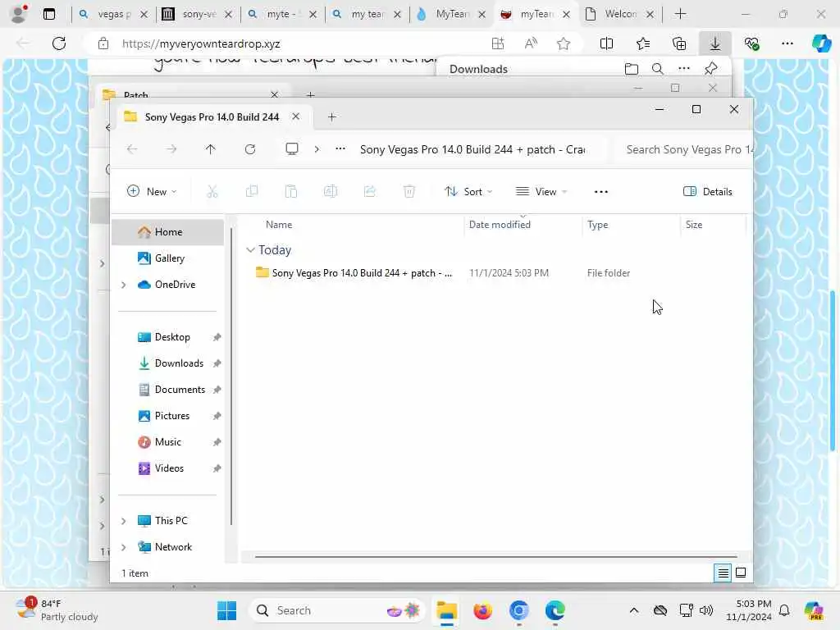Refresh the Edge browser page
840x630 pixels.
59,43
